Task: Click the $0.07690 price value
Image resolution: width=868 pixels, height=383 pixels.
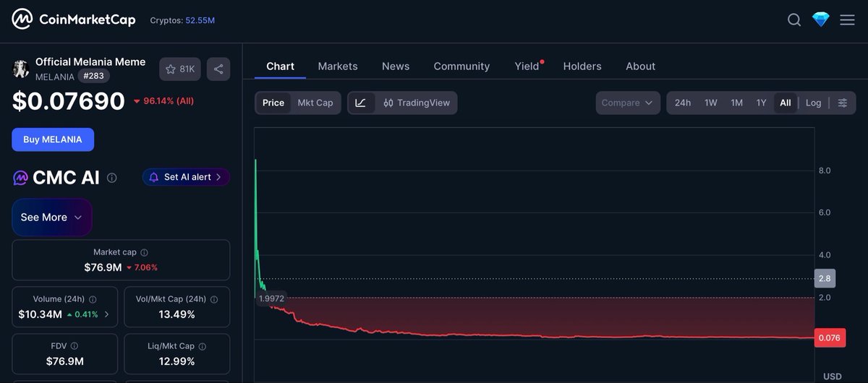Action: pyautogui.click(x=69, y=101)
